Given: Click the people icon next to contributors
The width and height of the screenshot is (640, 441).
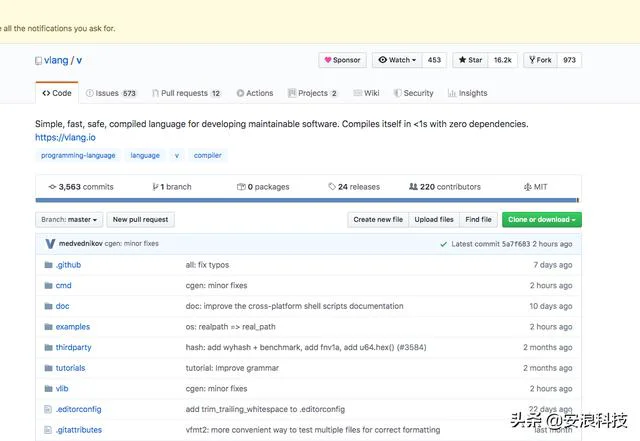Looking at the screenshot, I should pos(413,187).
